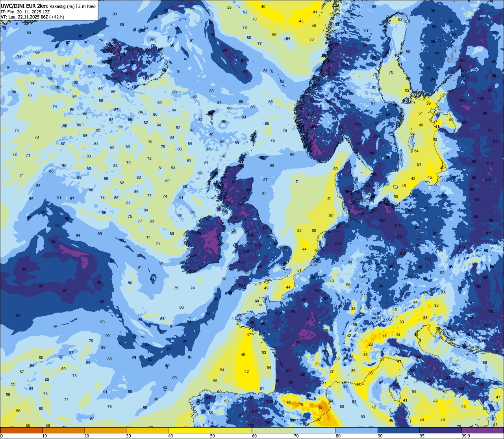Click the purple above-99.9 legend swatch
The height and width of the screenshot is (439, 504).
pos(482,430)
